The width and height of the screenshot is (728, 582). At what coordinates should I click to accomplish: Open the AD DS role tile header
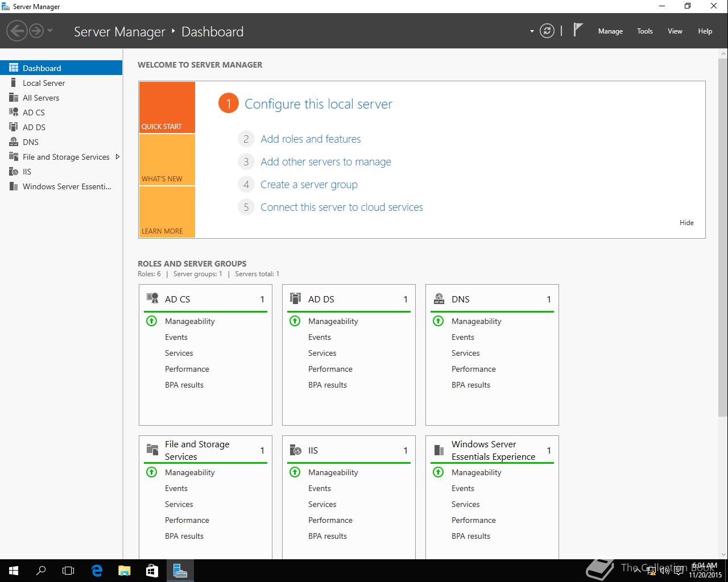[349, 299]
